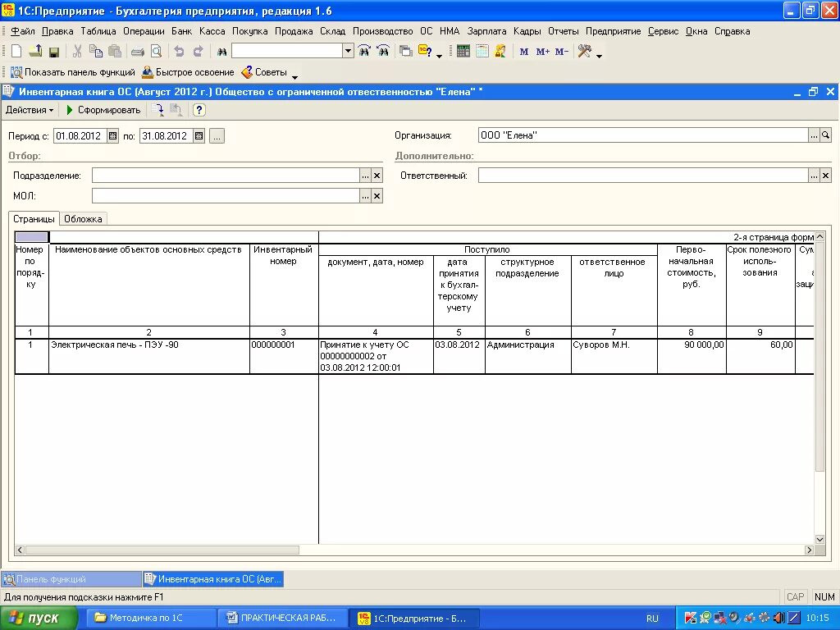Click the restore settings icon in report toolbar
This screenshot has height=630, width=840.
[176, 110]
